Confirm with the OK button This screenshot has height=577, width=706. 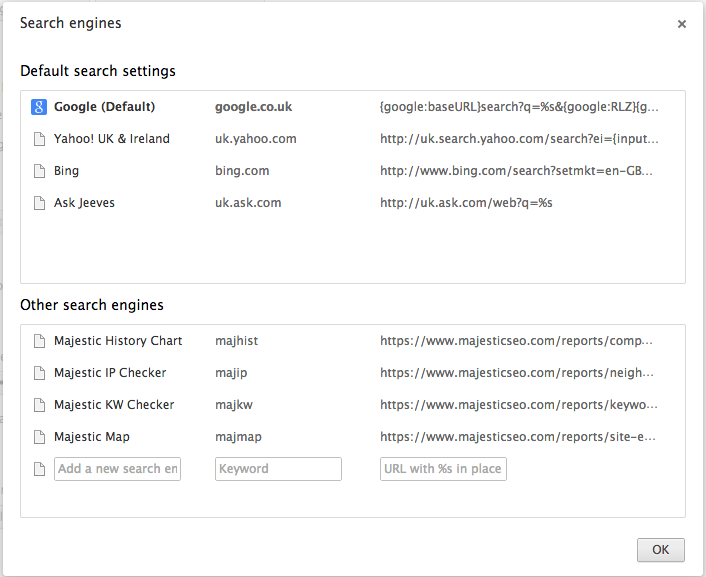coord(661,550)
